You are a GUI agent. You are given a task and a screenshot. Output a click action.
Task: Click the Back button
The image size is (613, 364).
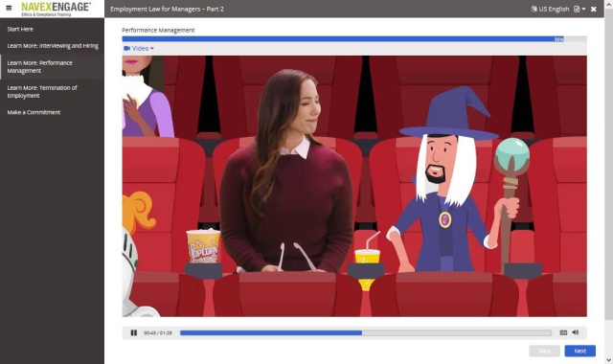[x=545, y=351]
